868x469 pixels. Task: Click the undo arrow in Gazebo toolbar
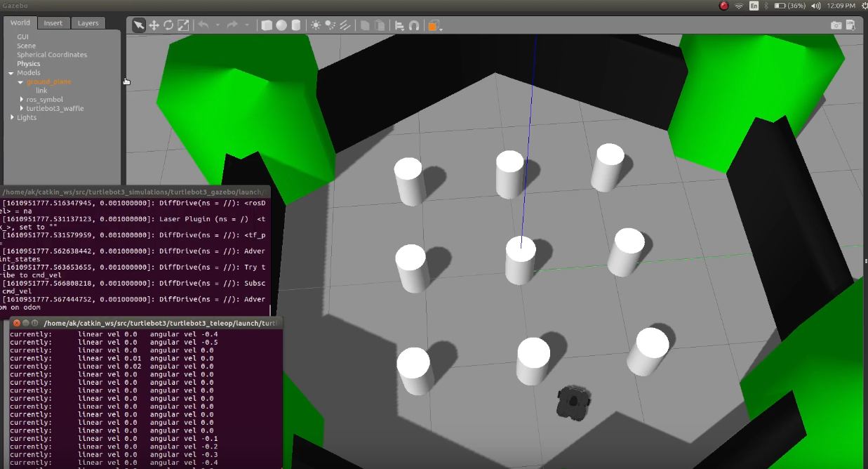click(203, 25)
